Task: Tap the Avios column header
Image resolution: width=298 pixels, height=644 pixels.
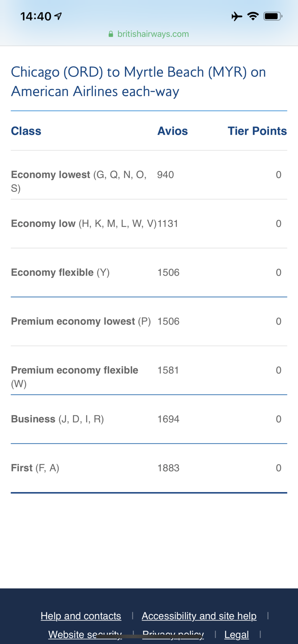Action: click(173, 131)
